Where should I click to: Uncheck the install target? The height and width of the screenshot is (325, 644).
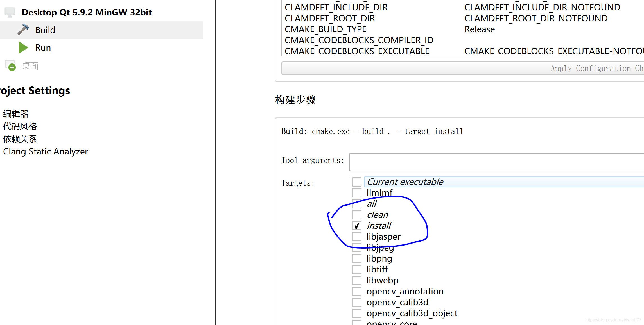tap(357, 226)
